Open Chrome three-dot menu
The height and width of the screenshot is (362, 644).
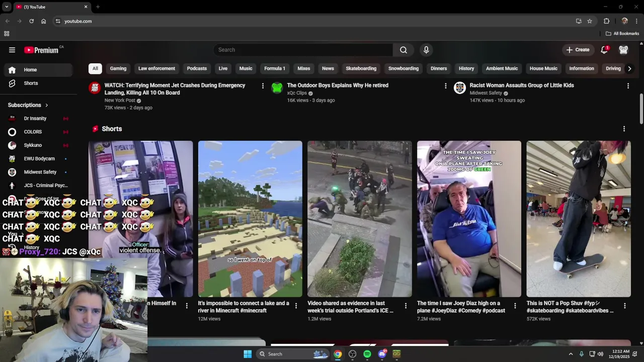coord(636,21)
